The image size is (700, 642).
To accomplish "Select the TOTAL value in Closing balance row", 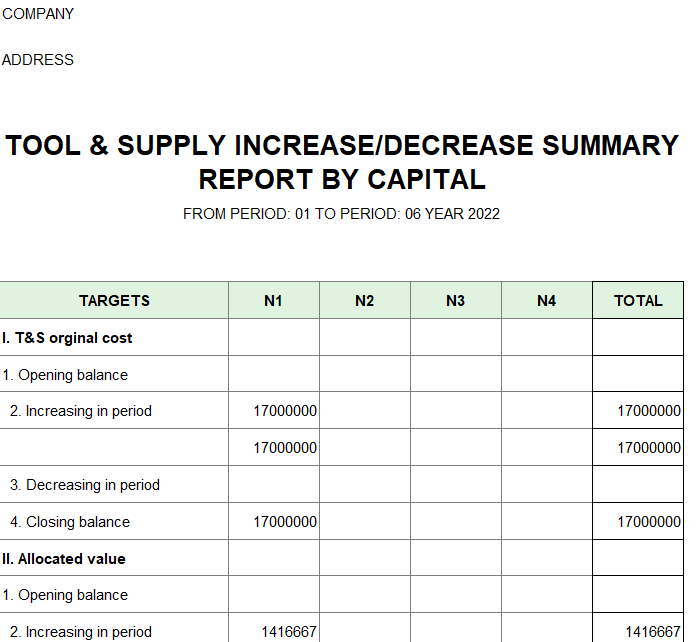I will point(649,522).
